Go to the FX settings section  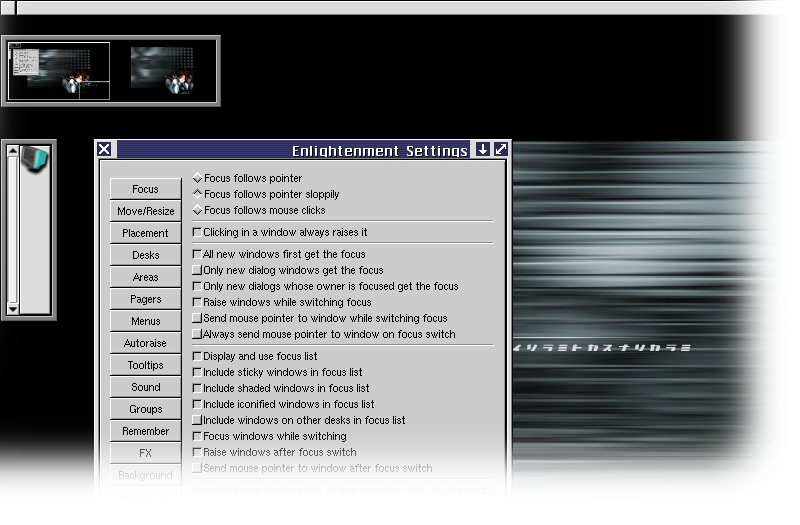[x=145, y=453]
